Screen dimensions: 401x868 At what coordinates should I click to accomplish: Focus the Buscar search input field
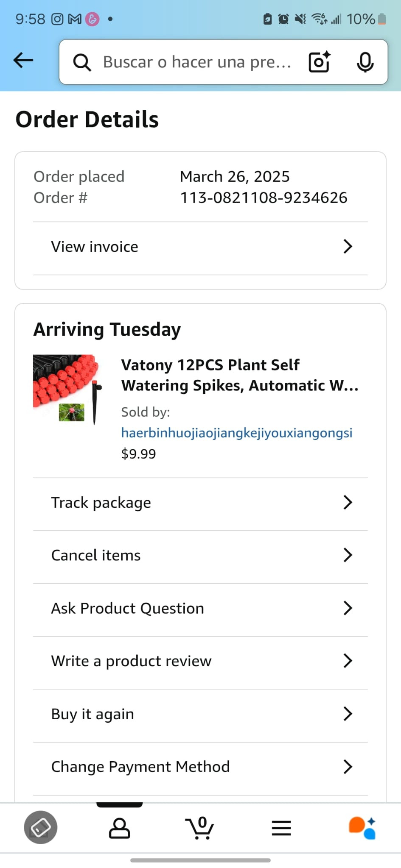pos(197,62)
